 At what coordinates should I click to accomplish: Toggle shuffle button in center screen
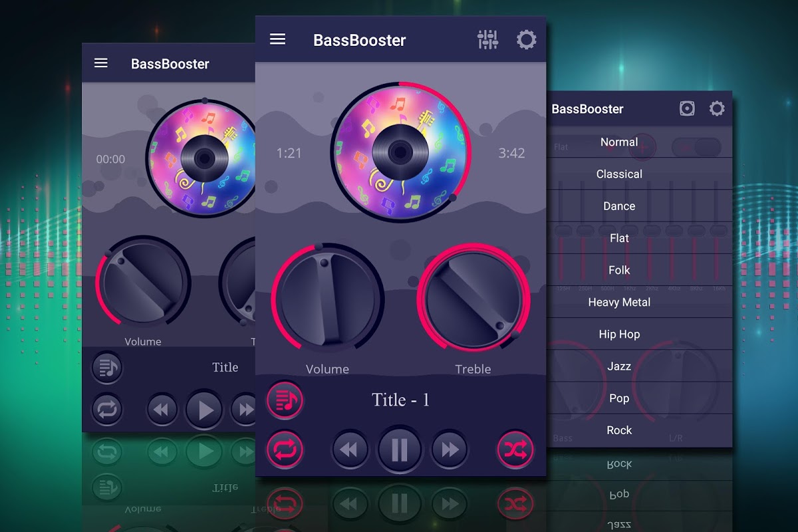pos(515,450)
